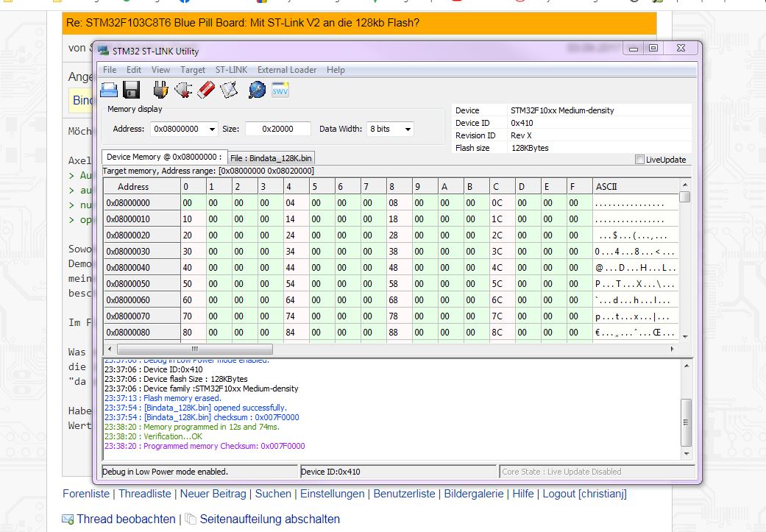
Task: Click the Thread beobachten envelope icon
Action: click(x=68, y=519)
